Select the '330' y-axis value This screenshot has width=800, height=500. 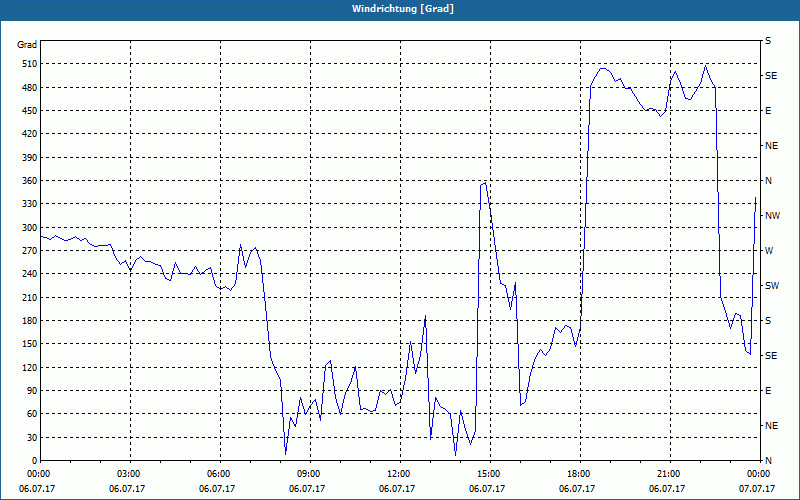coord(30,204)
